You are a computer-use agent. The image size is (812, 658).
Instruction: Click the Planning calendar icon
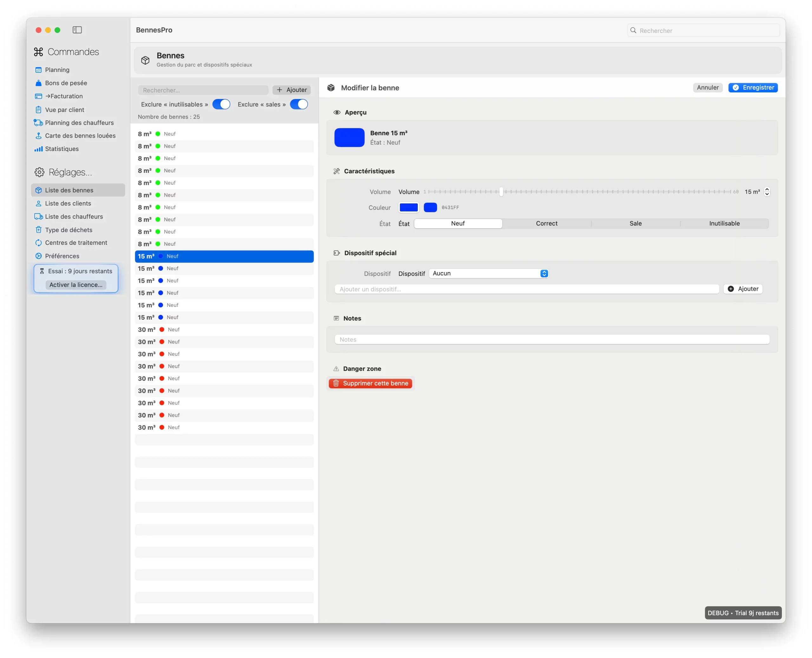(38, 70)
